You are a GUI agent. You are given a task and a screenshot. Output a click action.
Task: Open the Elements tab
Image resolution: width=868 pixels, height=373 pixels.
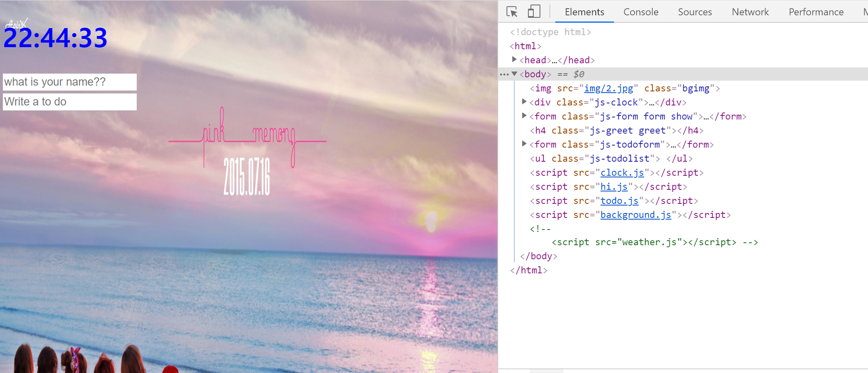(584, 12)
